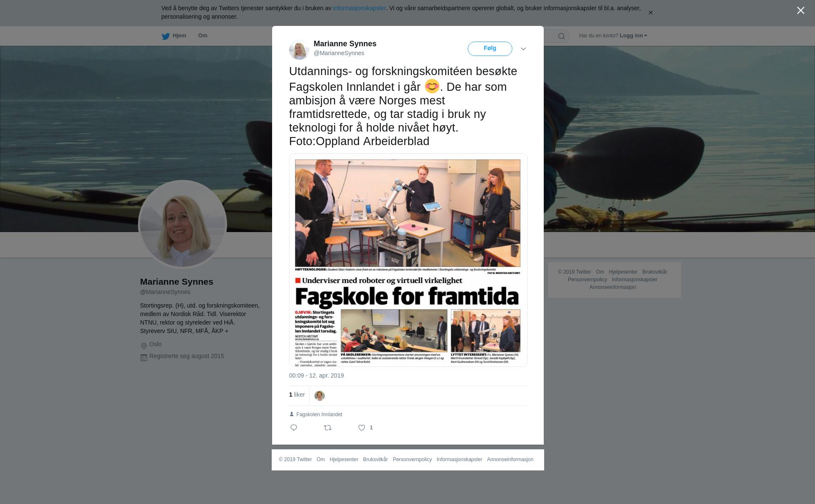This screenshot has height=504, width=815.
Task: Click the search magnifier icon
Action: (x=562, y=36)
